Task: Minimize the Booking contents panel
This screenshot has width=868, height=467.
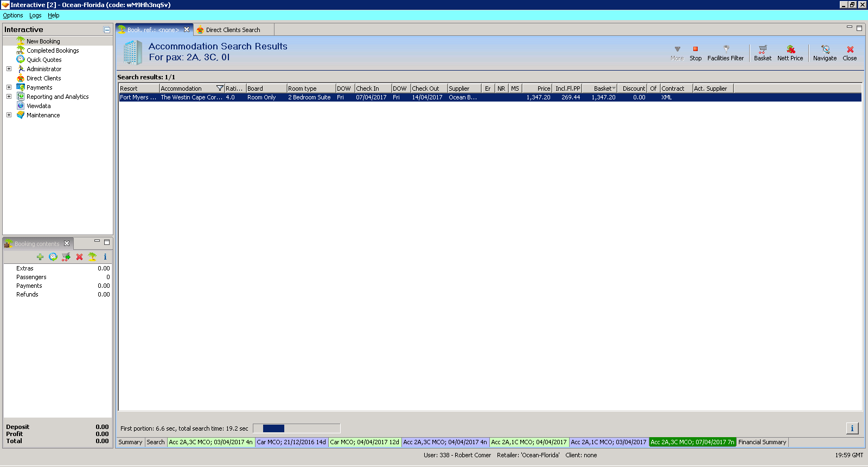Action: (97, 241)
